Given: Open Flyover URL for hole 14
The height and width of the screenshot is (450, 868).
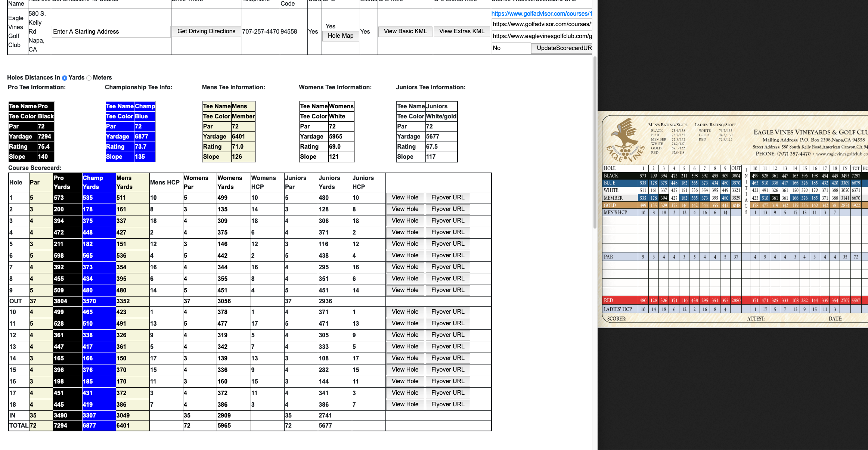Looking at the screenshot, I should (448, 358).
